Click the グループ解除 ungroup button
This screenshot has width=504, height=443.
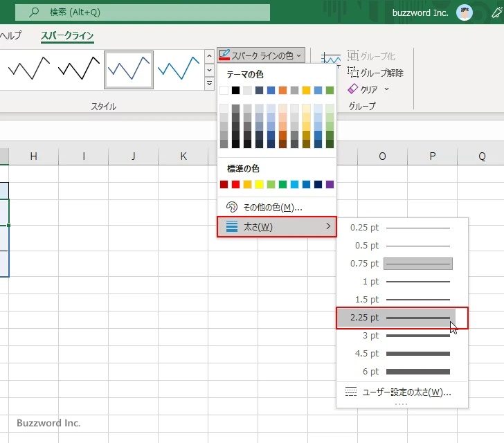click(375, 72)
